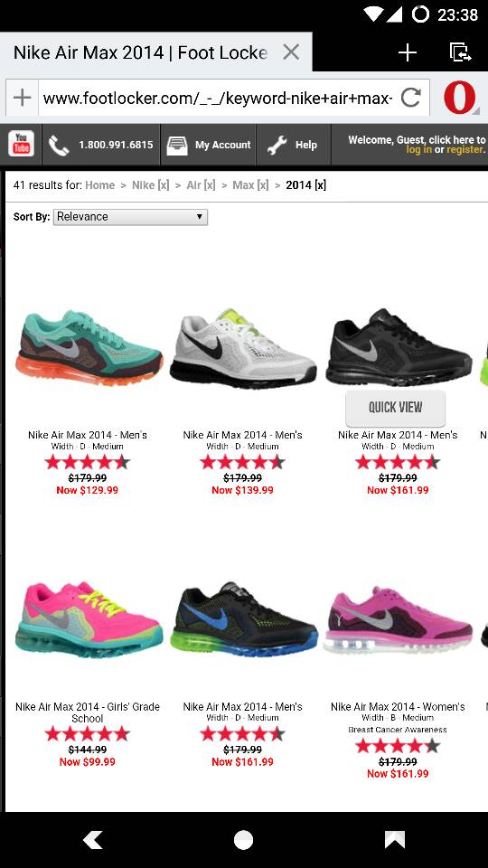Viewport: 488px width, 868px height.
Task: Open the Sort By Relevance dropdown
Action: (130, 217)
